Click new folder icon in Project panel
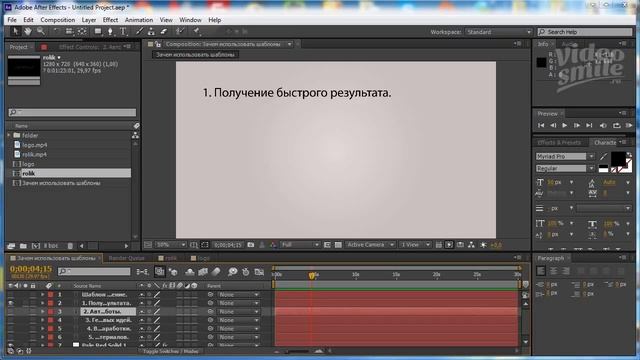The height and width of the screenshot is (360, 640). point(23,246)
